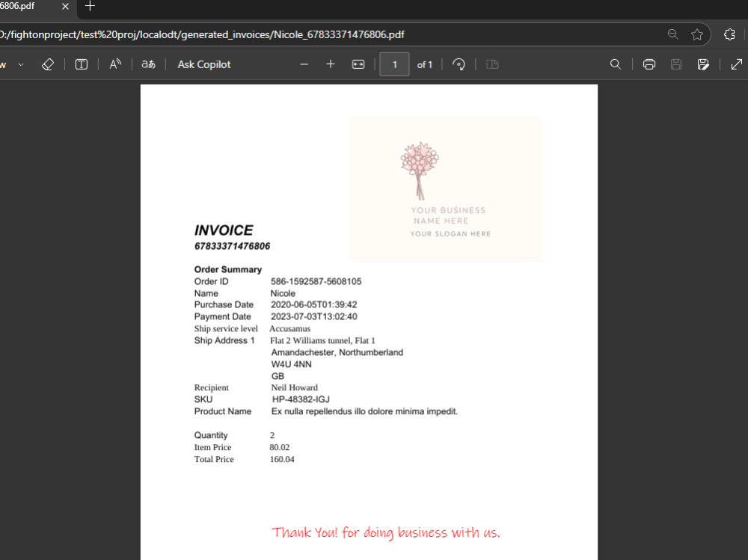Select the Erase tool
Viewport: 748px width, 560px height.
pyautogui.click(x=48, y=64)
